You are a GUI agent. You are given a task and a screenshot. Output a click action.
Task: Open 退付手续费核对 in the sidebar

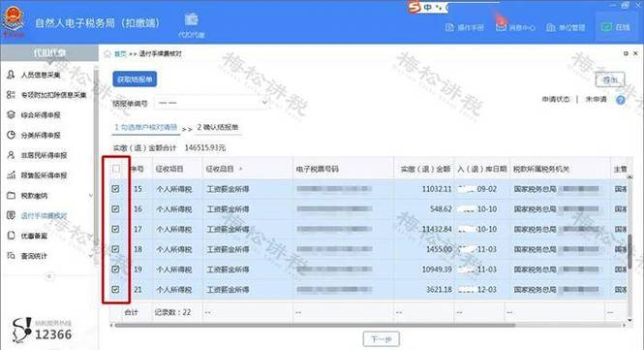pos(44,215)
